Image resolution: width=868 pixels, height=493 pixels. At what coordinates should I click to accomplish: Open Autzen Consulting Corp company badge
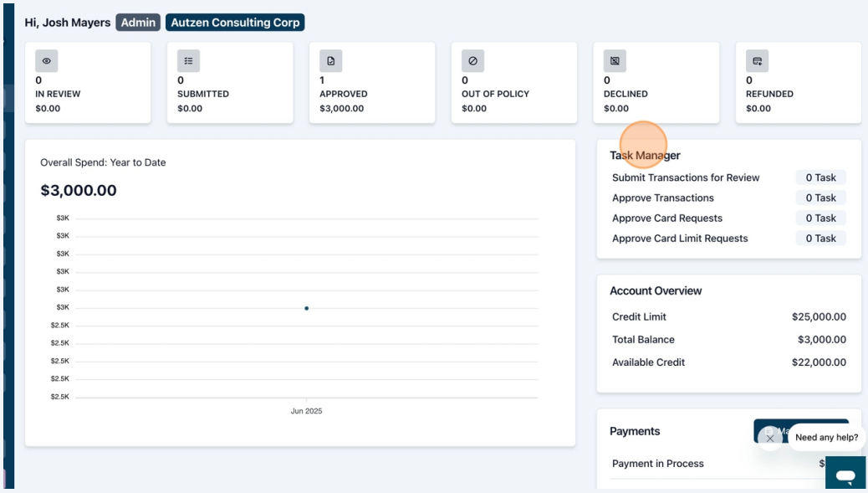coord(235,23)
